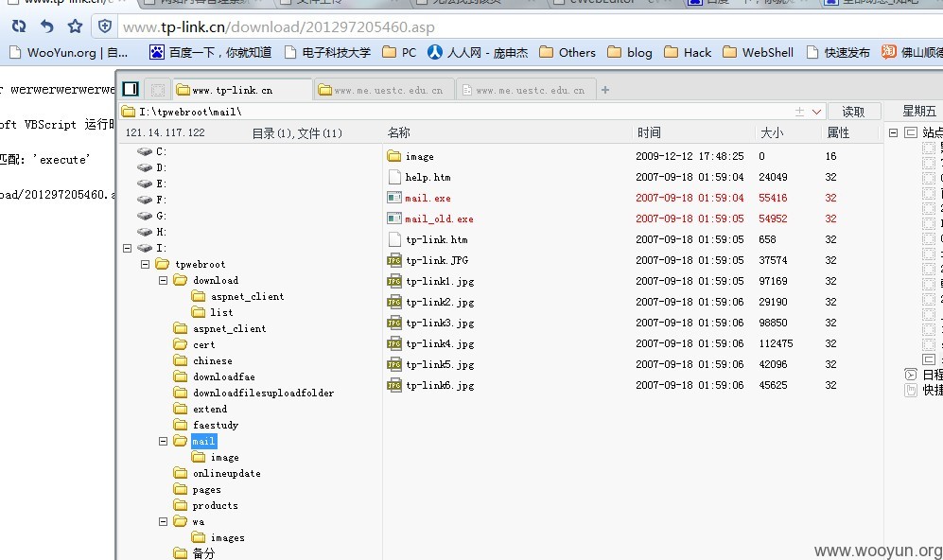
Task: Open the Hack bookmarks folder
Action: [x=688, y=52]
